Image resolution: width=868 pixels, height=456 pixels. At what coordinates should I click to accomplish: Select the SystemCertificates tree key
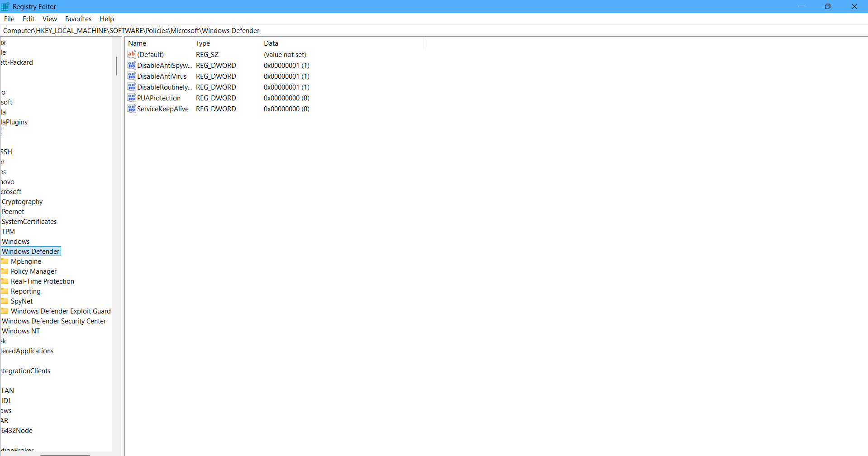point(29,222)
